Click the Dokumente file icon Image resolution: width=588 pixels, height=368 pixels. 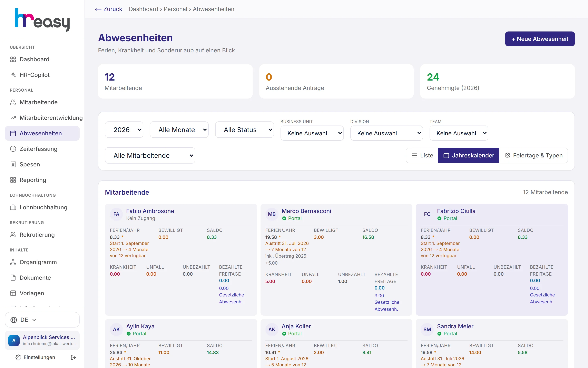click(13, 278)
